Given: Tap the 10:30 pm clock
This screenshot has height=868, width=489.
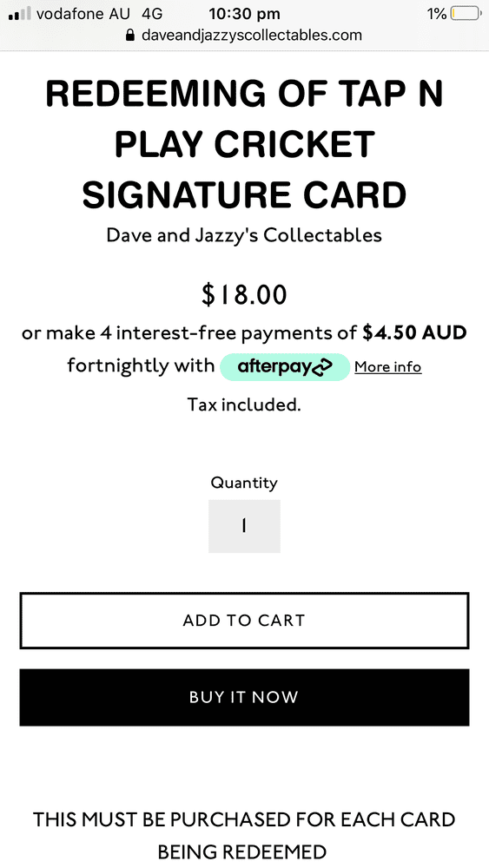Looking at the screenshot, I should [x=245, y=14].
